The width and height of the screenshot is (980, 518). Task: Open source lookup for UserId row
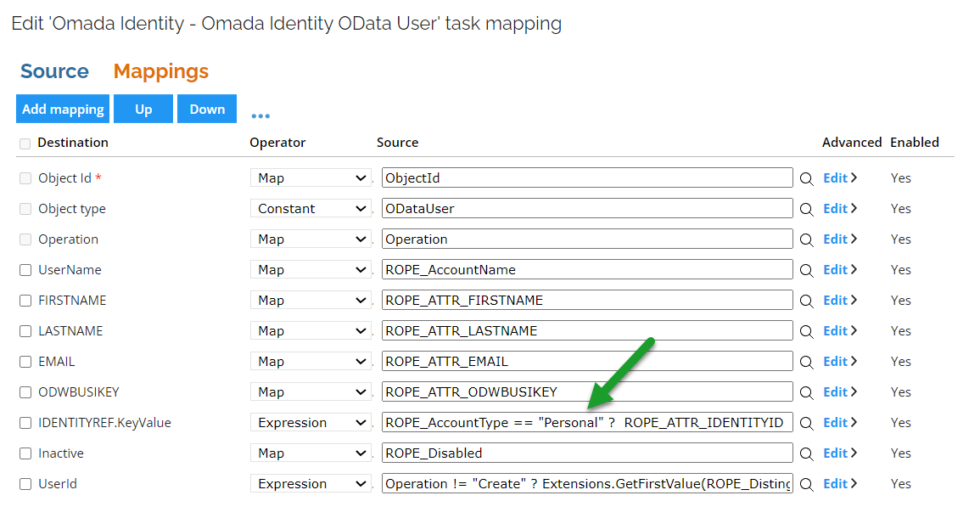(806, 485)
